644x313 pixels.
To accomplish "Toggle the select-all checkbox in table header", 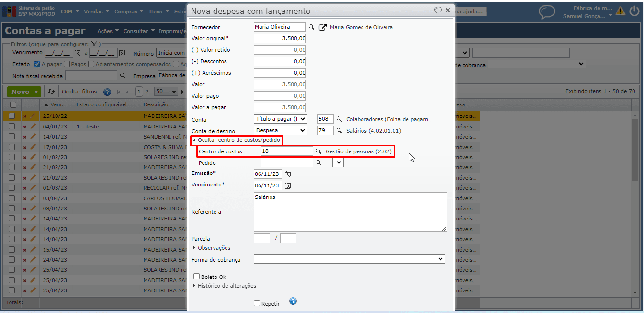I will pos(13,104).
